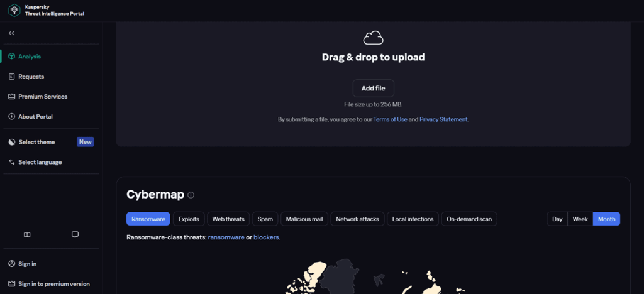Click the Kaspersky logo icon
Screen dimensions: 644x294
point(13,10)
